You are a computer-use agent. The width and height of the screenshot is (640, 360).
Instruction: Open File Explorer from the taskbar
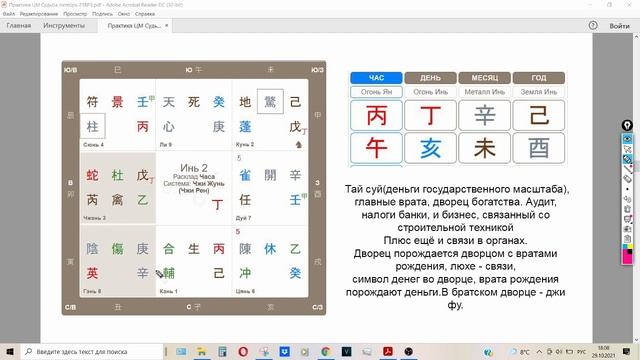coord(201,351)
